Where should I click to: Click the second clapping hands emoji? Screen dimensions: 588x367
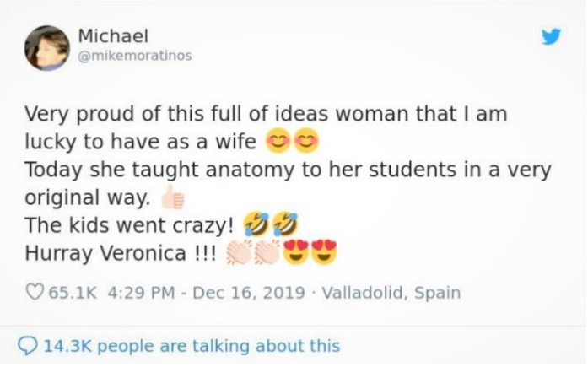(268, 252)
